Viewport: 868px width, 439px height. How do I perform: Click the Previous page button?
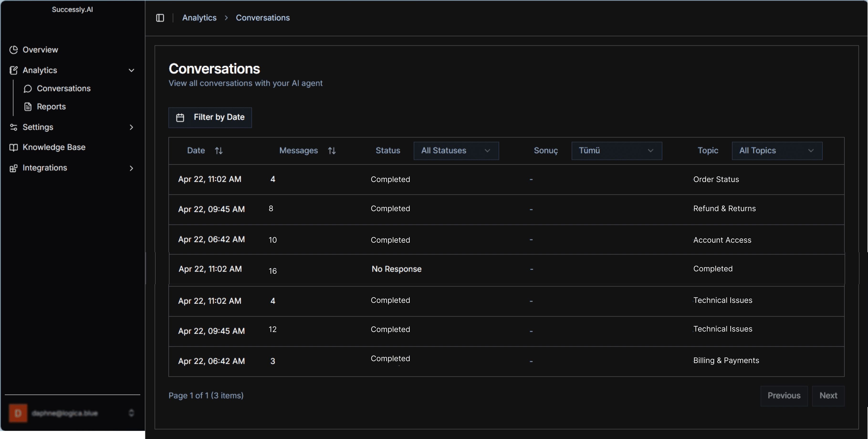(784, 396)
